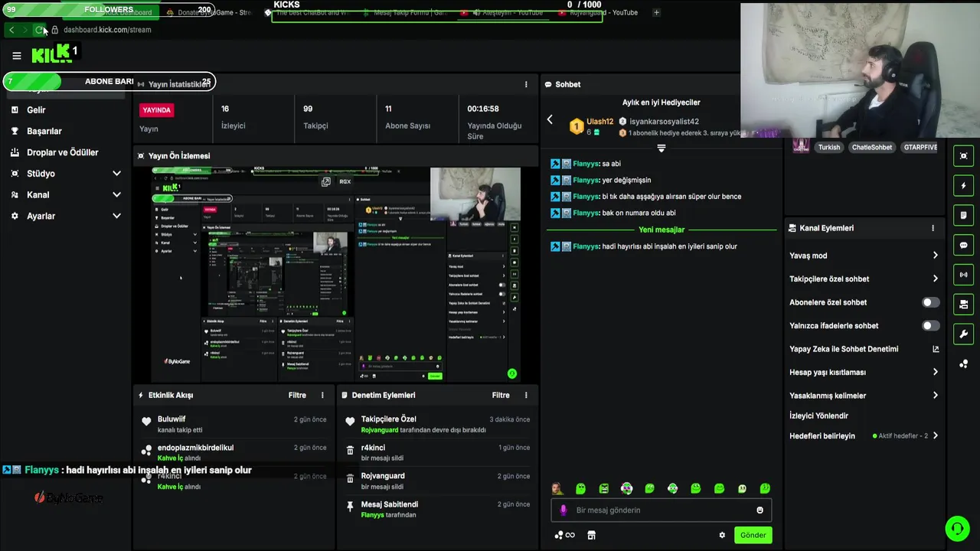980x551 pixels.
Task: Click the Kicks dots icon in right rail
Action: 964,364
